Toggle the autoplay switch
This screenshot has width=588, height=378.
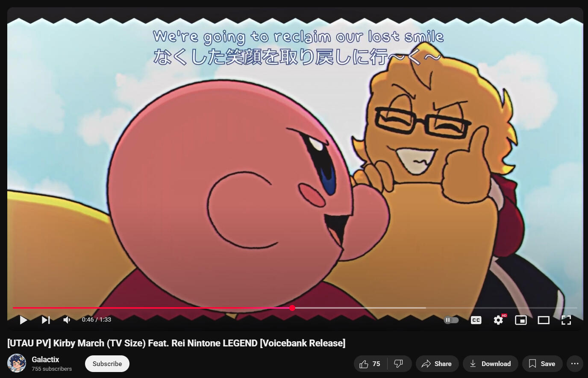(451, 320)
